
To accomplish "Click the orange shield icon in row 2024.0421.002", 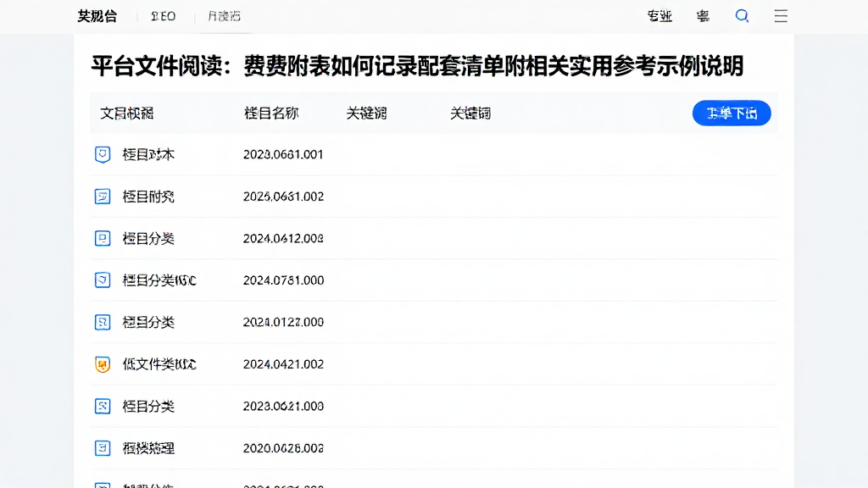I will coord(103,364).
